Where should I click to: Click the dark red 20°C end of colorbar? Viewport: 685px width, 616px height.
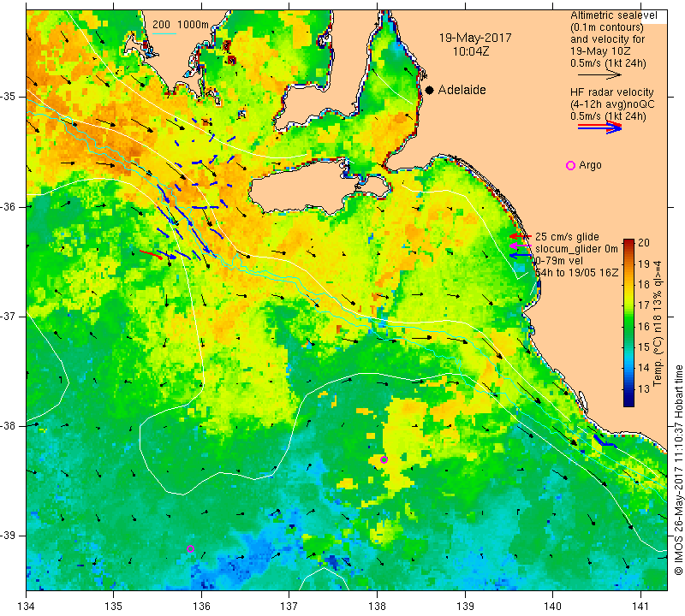coord(628,242)
